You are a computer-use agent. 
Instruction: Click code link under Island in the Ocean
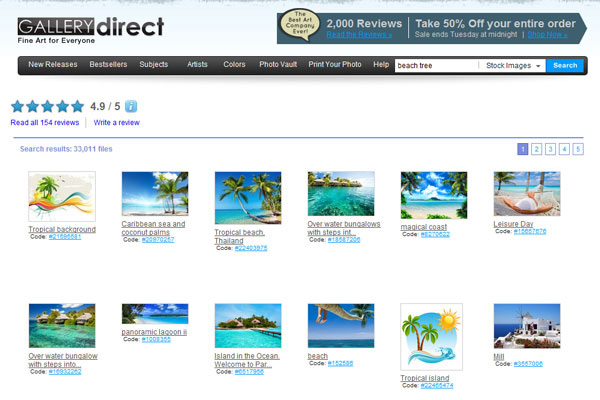249,371
